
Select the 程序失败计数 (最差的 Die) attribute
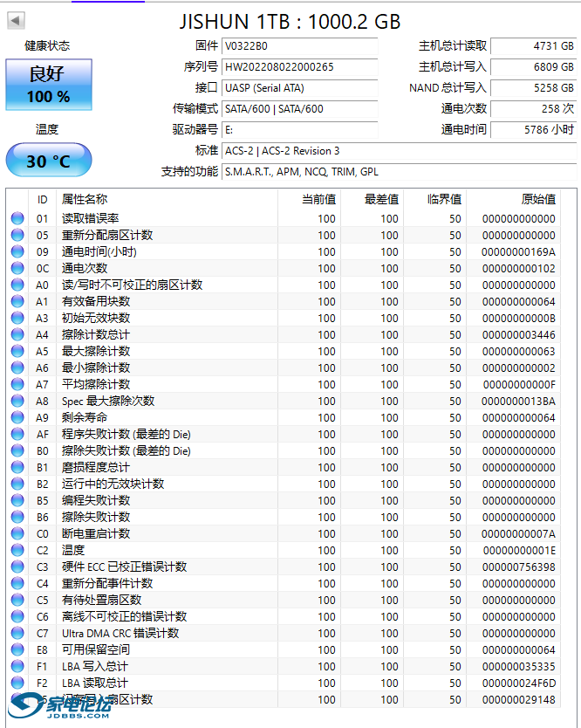[126, 434]
